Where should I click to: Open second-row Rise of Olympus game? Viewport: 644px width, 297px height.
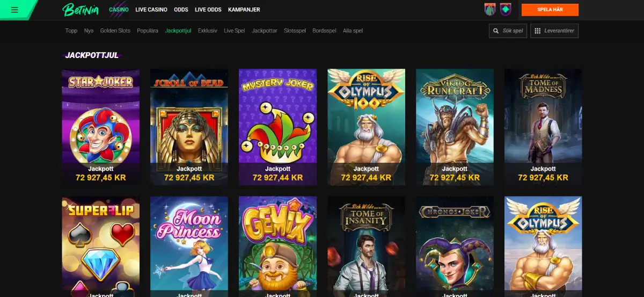pos(543,247)
